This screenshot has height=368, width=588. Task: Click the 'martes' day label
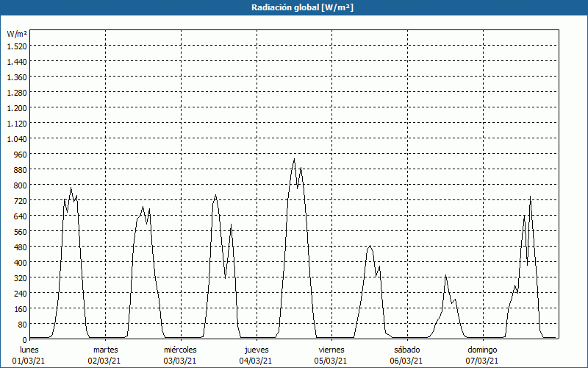106,350
